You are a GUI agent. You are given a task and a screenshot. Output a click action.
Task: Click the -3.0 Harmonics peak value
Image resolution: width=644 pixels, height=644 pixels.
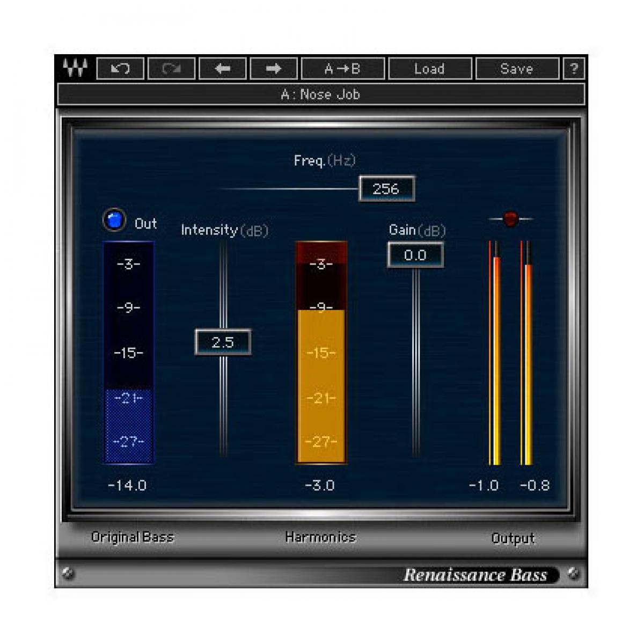click(x=320, y=486)
